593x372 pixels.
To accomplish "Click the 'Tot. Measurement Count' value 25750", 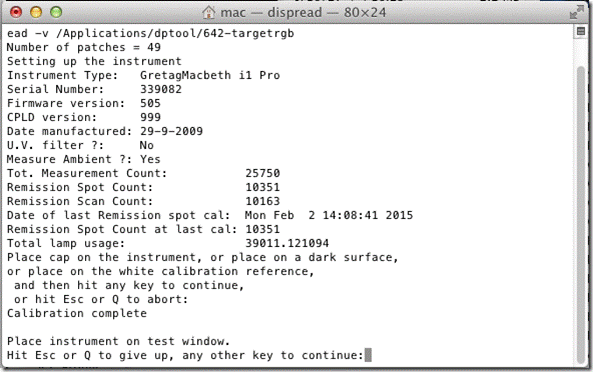I will click(x=262, y=173).
